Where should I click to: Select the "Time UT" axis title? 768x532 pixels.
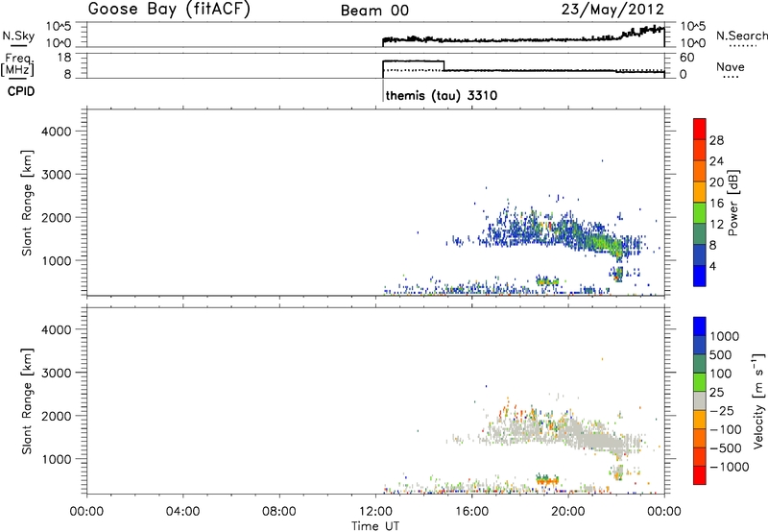pos(375,526)
